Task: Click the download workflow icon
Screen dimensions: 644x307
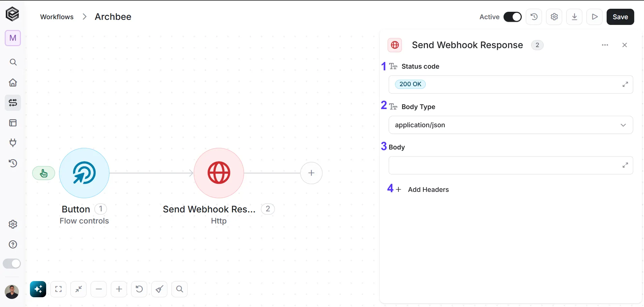Action: tap(574, 17)
